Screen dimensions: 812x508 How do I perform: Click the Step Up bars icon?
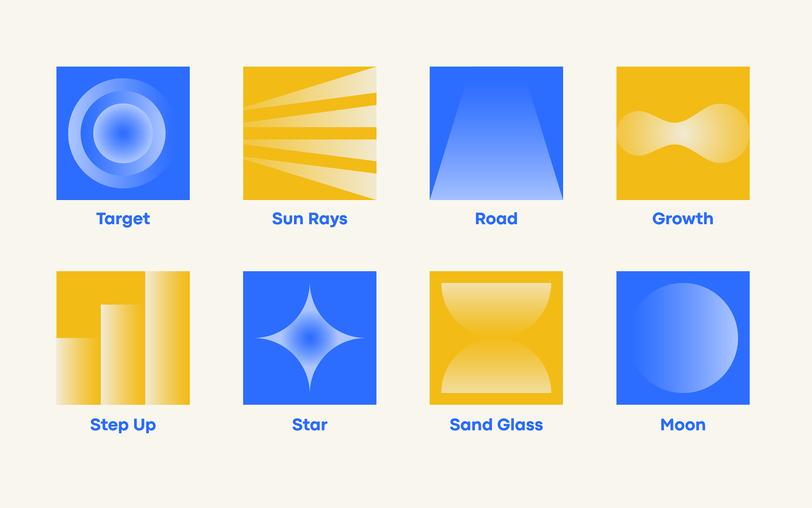click(123, 338)
